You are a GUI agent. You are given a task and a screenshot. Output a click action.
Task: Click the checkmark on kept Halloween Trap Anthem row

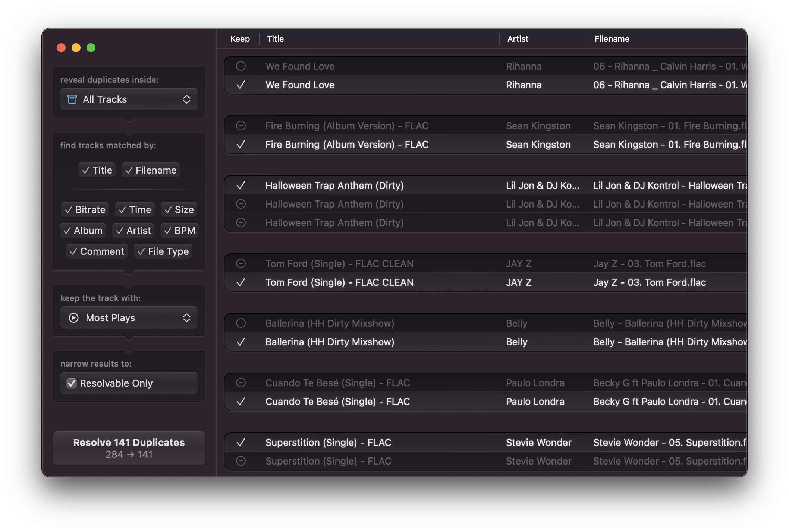pos(241,185)
